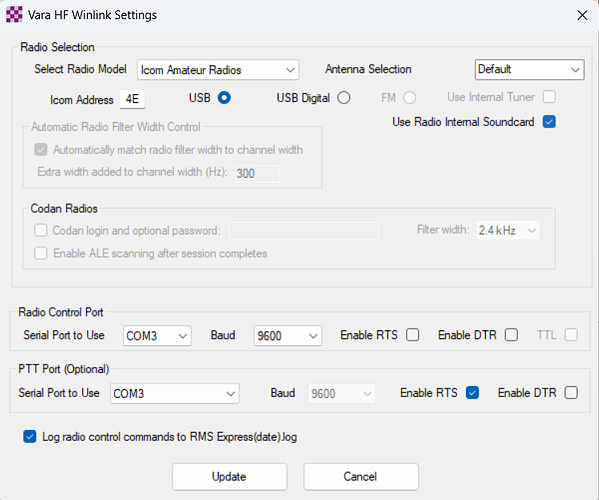Click the Codan login password field
Screen dimensions: 599x500
pos(304,231)
